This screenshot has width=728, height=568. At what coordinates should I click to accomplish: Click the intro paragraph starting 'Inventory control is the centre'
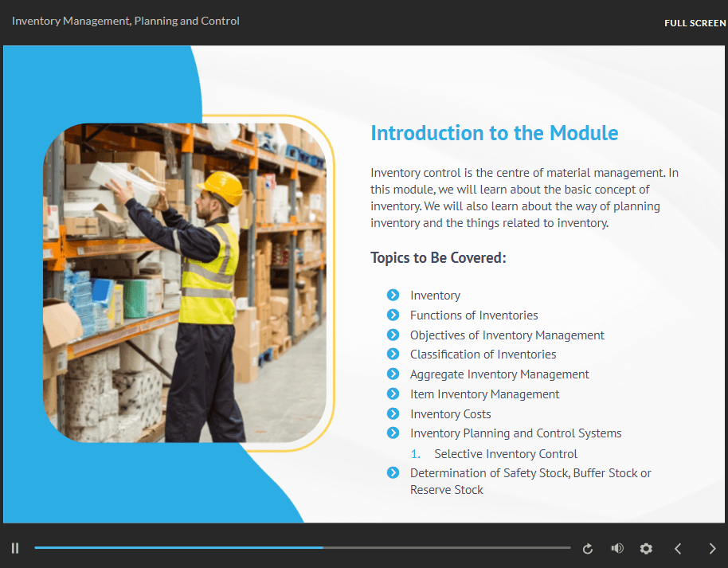pos(524,198)
